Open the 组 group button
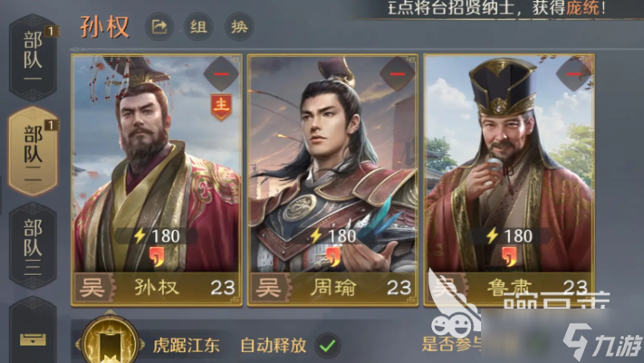Viewport: 644px width, 363px height. tap(198, 26)
